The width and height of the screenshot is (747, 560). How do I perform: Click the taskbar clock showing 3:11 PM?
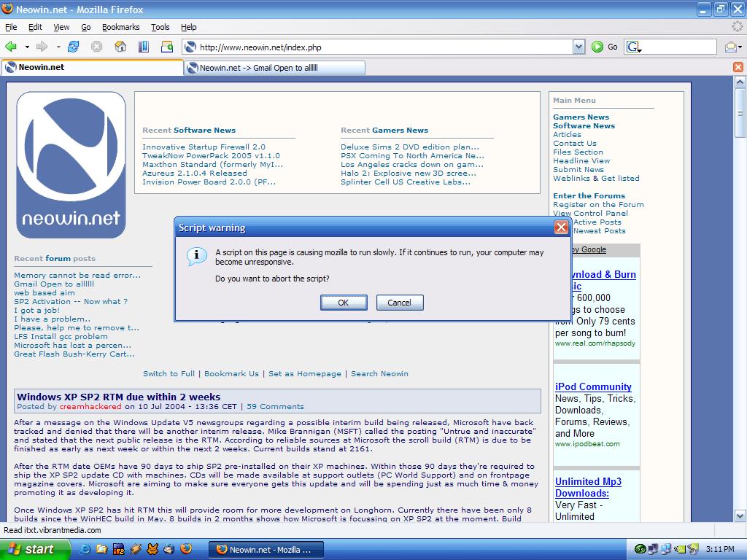[x=720, y=550]
